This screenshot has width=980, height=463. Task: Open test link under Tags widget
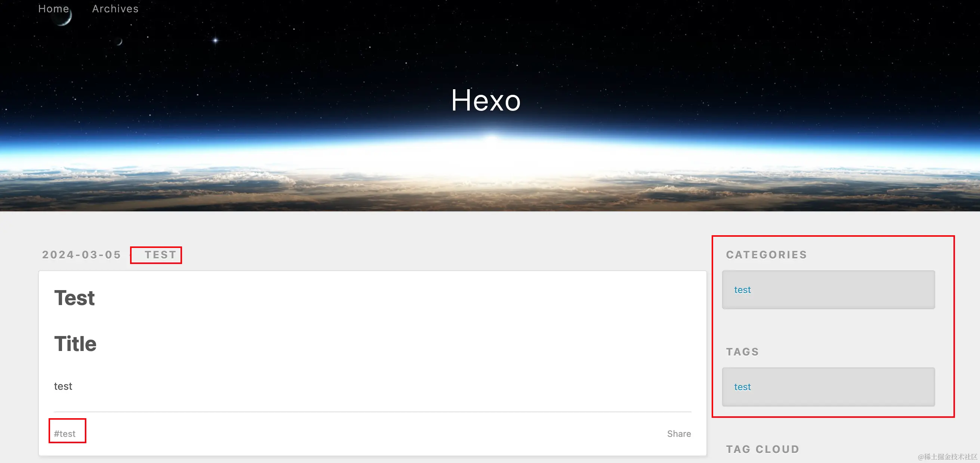coord(742,387)
